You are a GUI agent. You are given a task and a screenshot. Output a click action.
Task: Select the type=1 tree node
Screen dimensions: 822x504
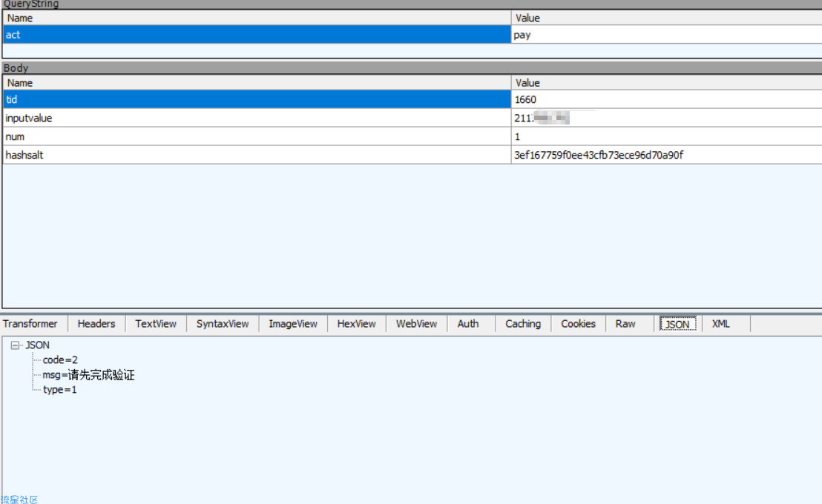(60, 390)
